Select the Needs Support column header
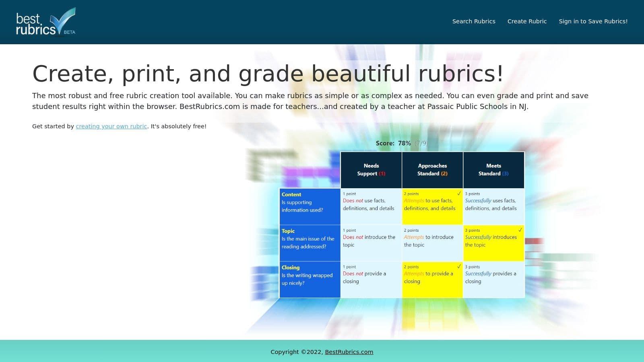The height and width of the screenshot is (362, 644). (371, 170)
